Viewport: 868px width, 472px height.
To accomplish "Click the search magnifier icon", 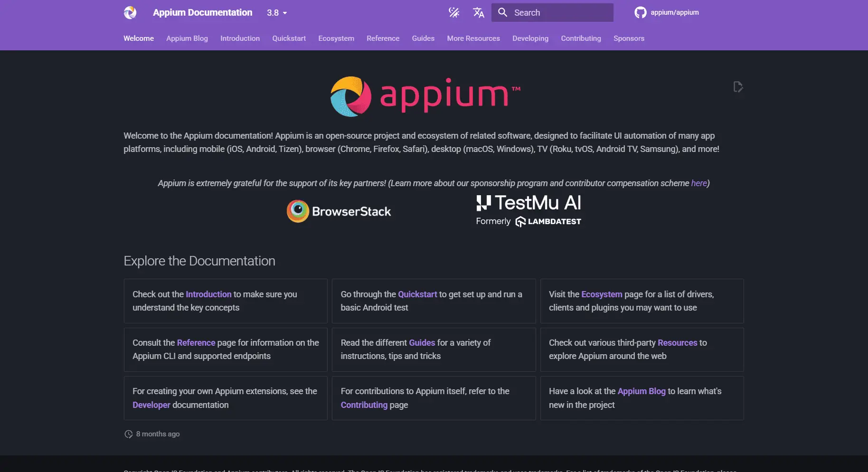I will [502, 12].
